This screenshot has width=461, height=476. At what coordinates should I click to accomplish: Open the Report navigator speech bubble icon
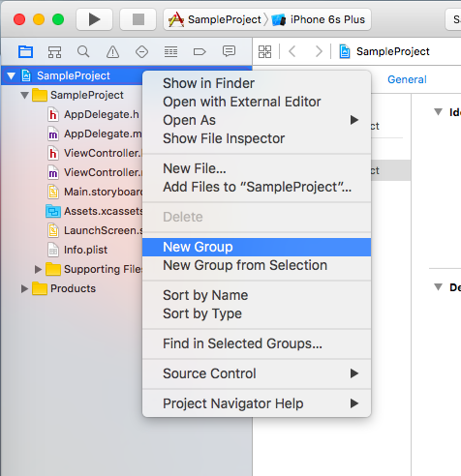(x=229, y=51)
